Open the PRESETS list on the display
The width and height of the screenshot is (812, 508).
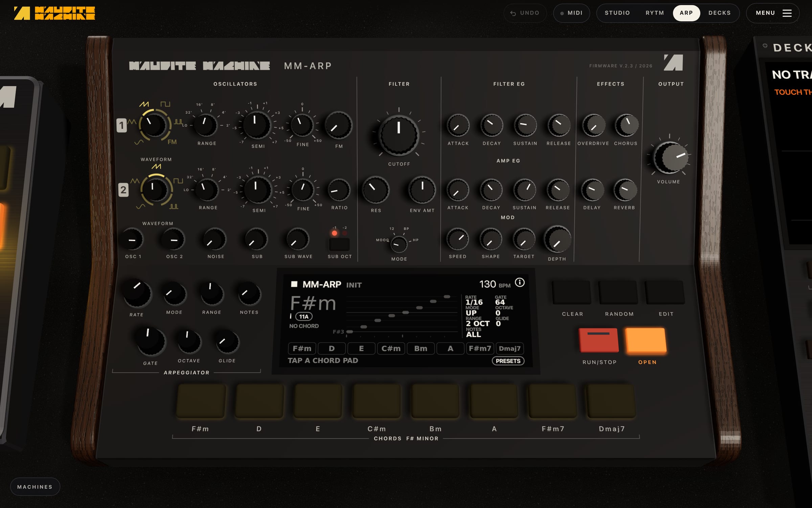[x=508, y=361]
